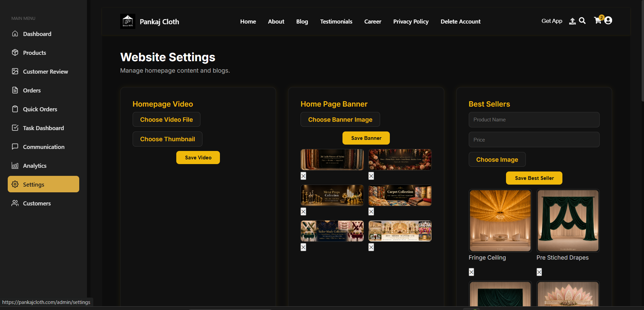Viewport: 644px width, 310px height.
Task: Remove the Fringe Ceiling best seller
Action: pos(471,272)
